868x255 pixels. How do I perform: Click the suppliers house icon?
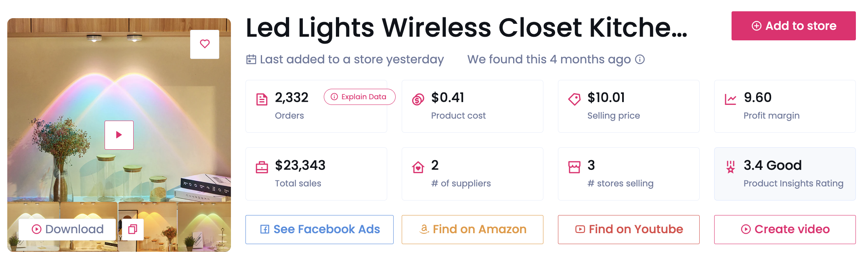[418, 167]
